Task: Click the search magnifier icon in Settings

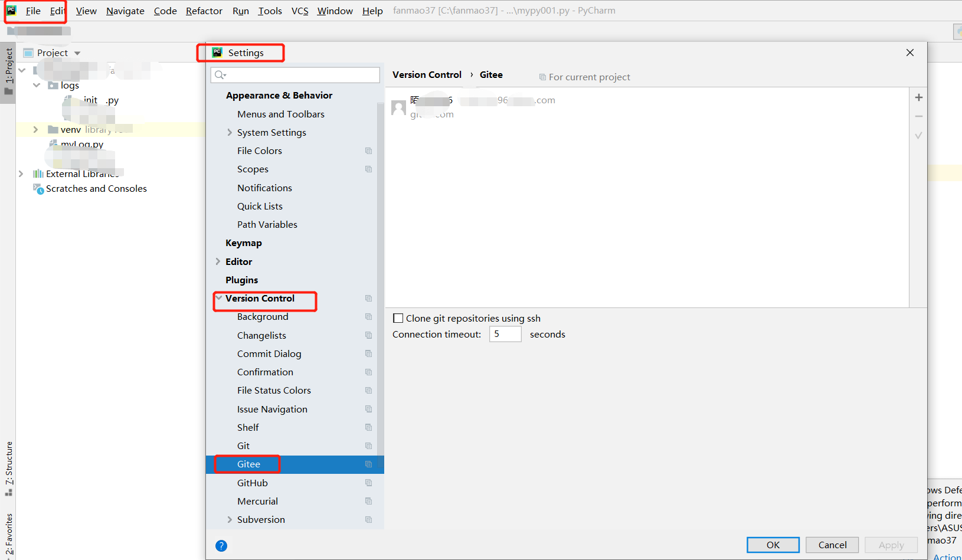Action: click(220, 75)
